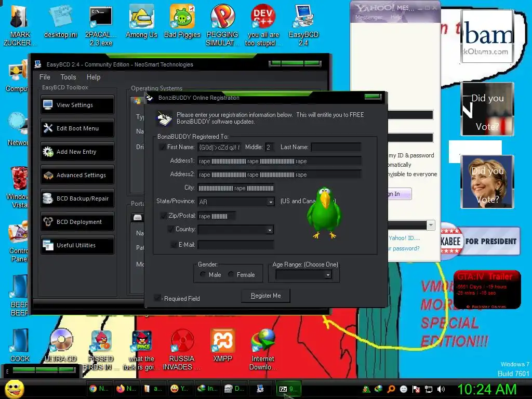
Task: Open the 2PACAL... 2.3.exe desktop icon
Action: tap(101, 24)
